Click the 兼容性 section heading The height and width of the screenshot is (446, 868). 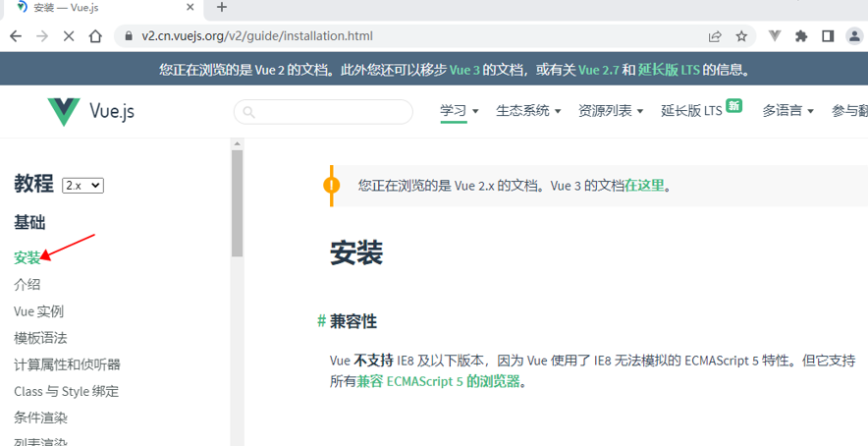353,321
